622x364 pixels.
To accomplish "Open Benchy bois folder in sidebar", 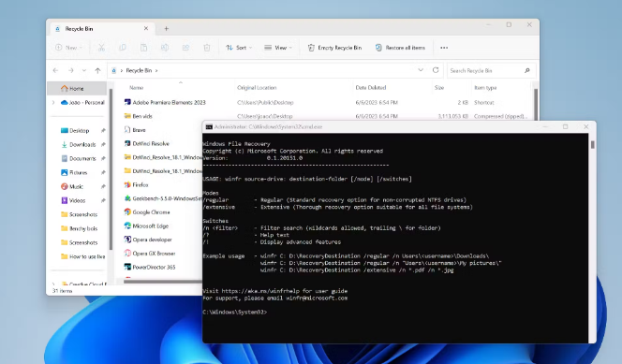I will pos(83,228).
